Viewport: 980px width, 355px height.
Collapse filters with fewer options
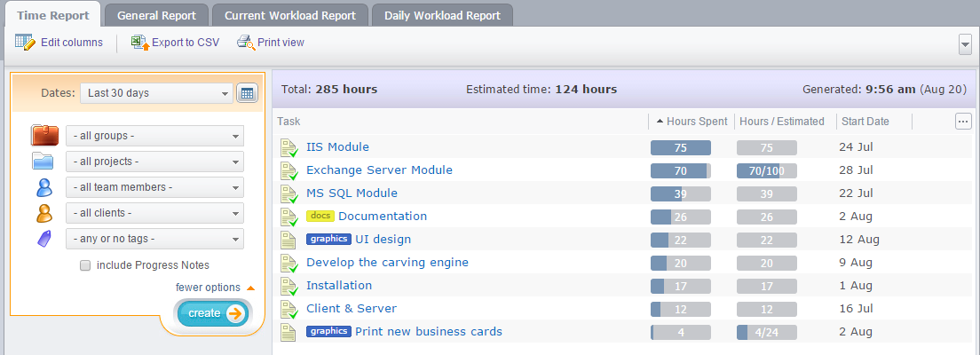(x=208, y=288)
